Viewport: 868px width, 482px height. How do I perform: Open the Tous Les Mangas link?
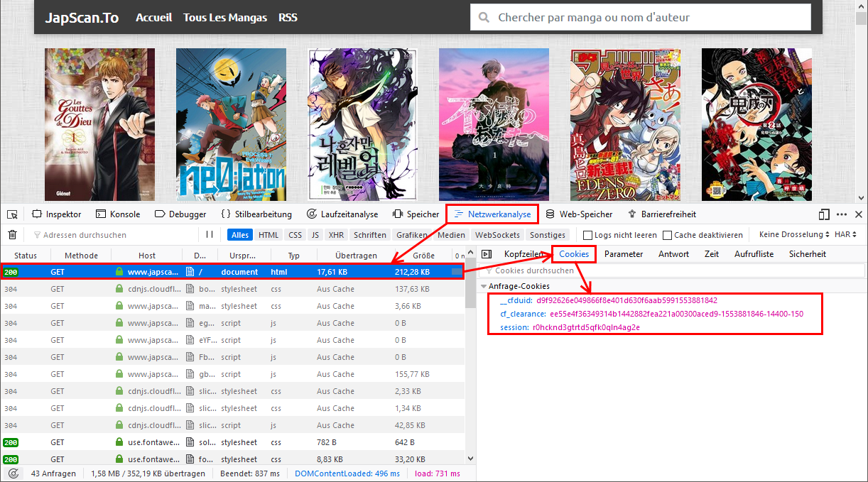(225, 17)
